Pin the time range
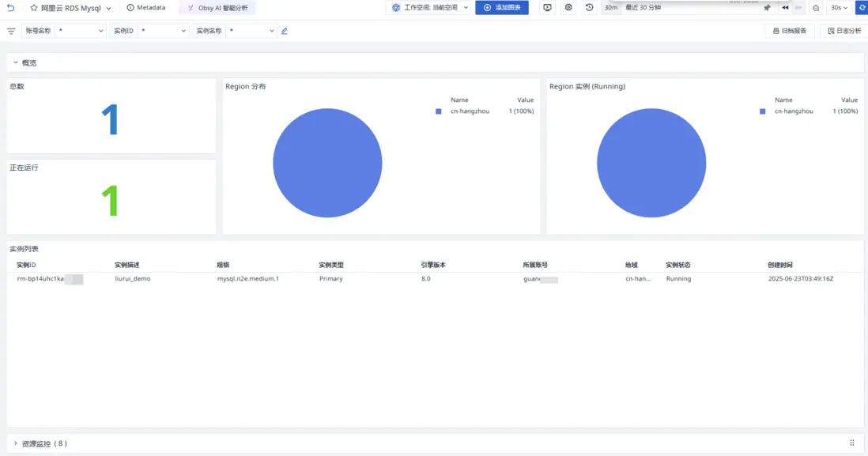The height and width of the screenshot is (456, 868). tap(767, 8)
